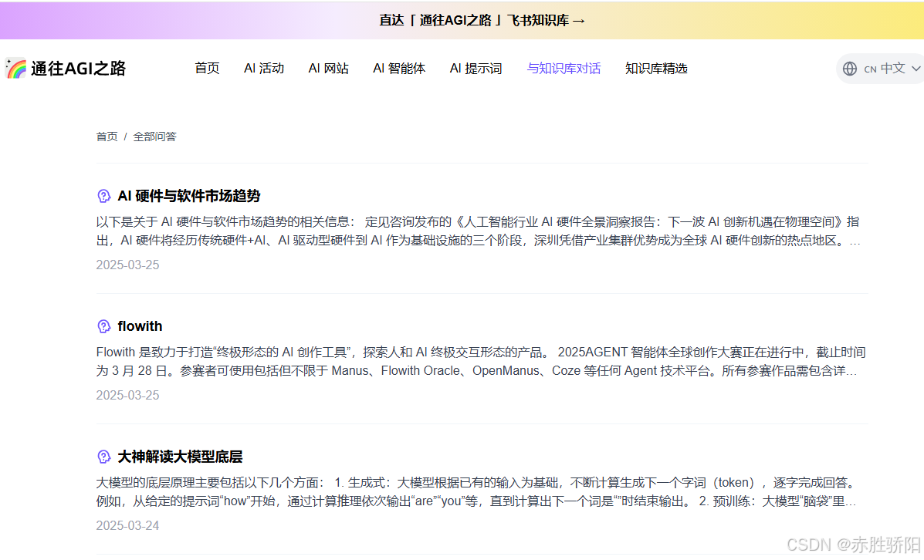Open the top banner 飞书知识库 link

[x=482, y=20]
